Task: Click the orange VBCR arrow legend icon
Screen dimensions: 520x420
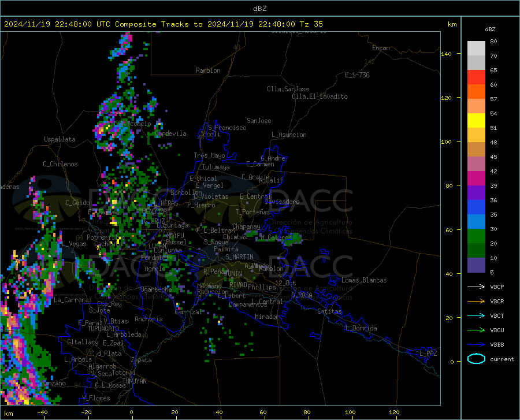Action: click(x=476, y=302)
